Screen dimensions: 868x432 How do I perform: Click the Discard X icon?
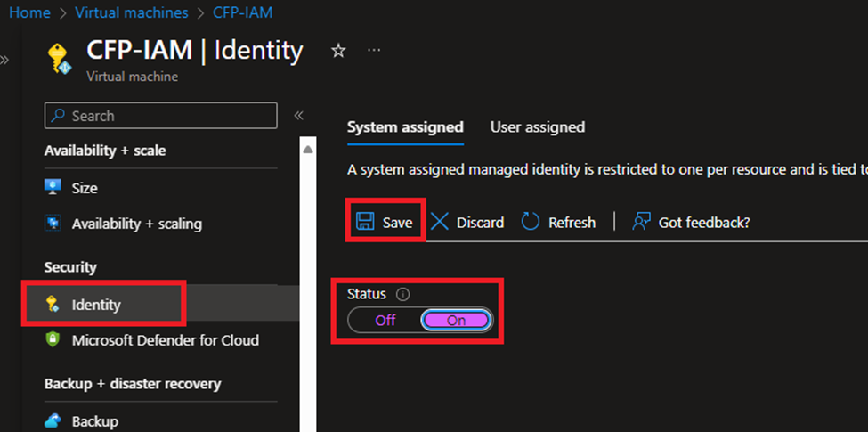click(x=440, y=222)
